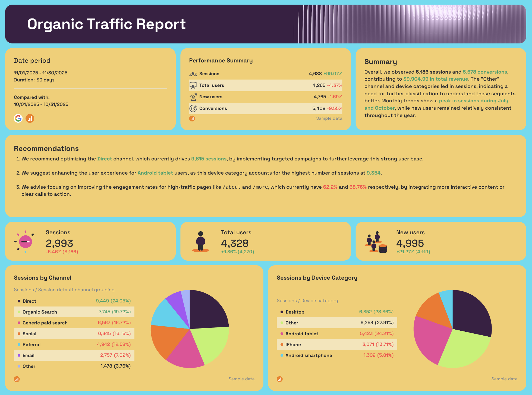Click the person icon on the Total users card
532x395 pixels.
pos(201,241)
